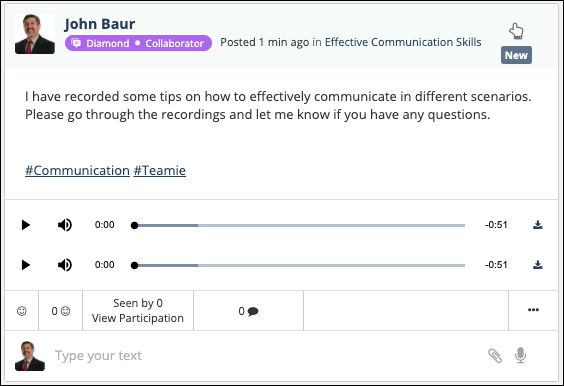
Task: Open Effective Communication Skills classroom link
Action: pyautogui.click(x=403, y=42)
